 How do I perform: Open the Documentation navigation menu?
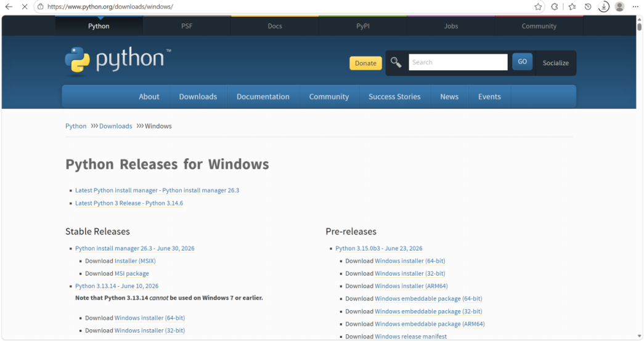pos(263,97)
